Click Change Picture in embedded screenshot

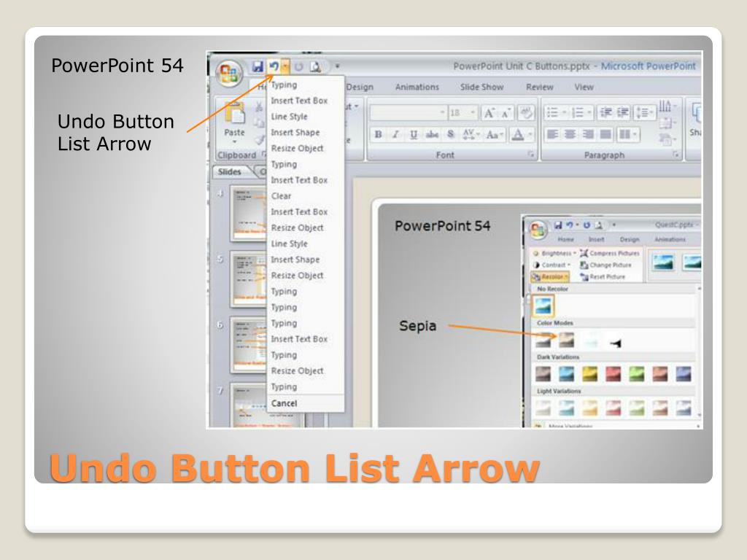pos(605,265)
